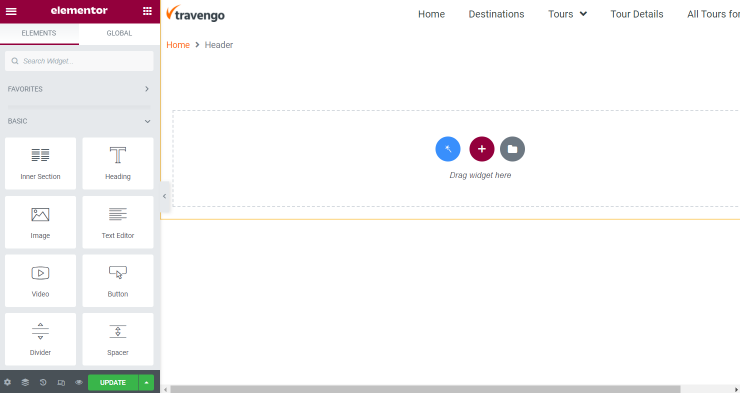Toggle preview changes eye icon

click(79, 383)
